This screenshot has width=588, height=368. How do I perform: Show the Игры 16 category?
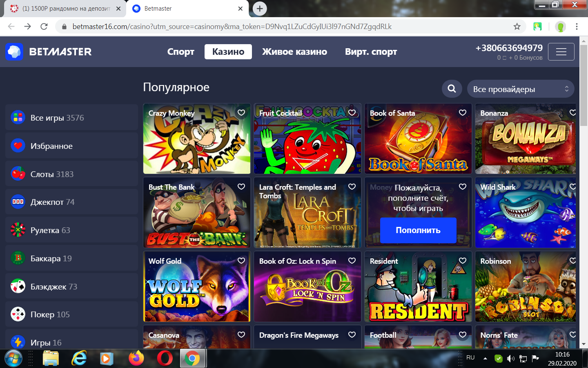72,339
